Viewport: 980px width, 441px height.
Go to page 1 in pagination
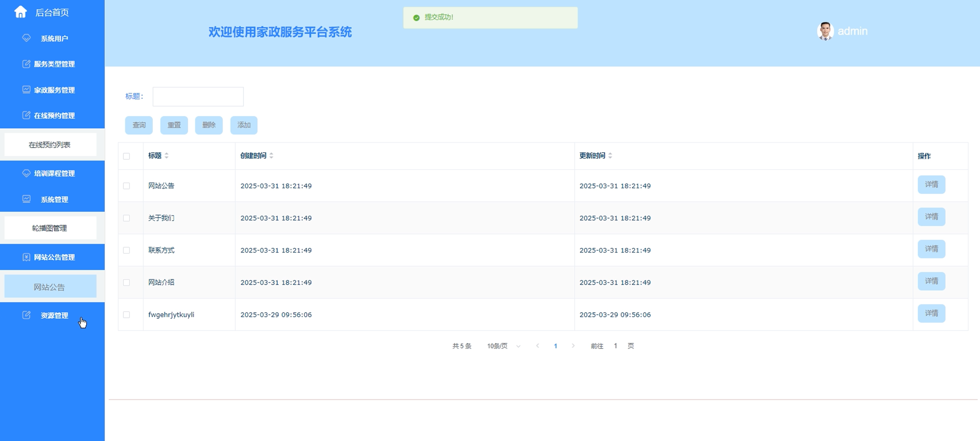coord(555,346)
